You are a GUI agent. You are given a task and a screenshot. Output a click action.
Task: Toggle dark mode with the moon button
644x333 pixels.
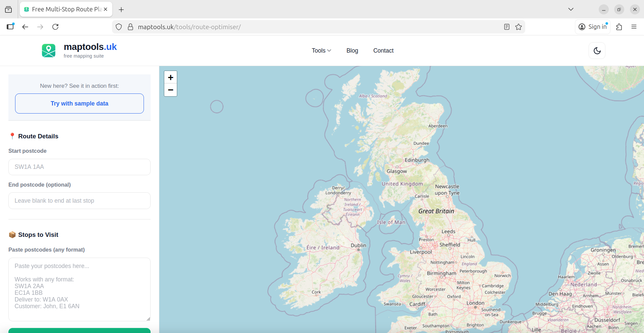(597, 51)
